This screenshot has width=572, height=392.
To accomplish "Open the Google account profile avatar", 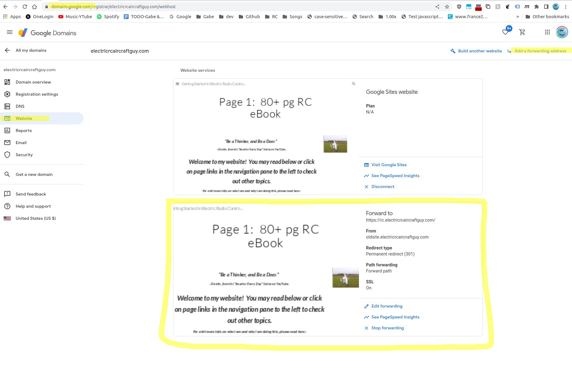I will click(561, 32).
